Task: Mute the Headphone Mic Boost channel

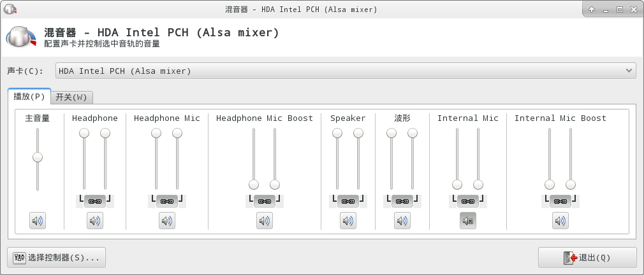Action: click(265, 221)
